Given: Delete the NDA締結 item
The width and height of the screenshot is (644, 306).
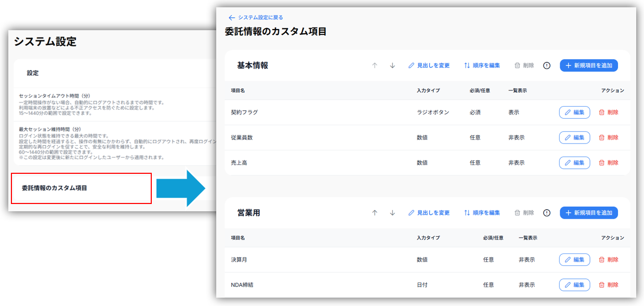Looking at the screenshot, I should pyautogui.click(x=609, y=285).
